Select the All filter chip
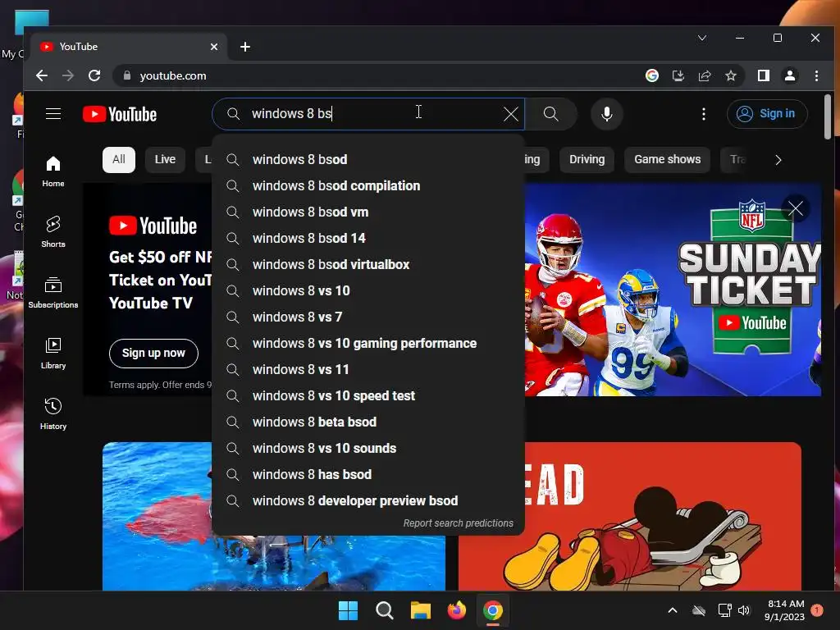840x630 pixels. click(118, 160)
